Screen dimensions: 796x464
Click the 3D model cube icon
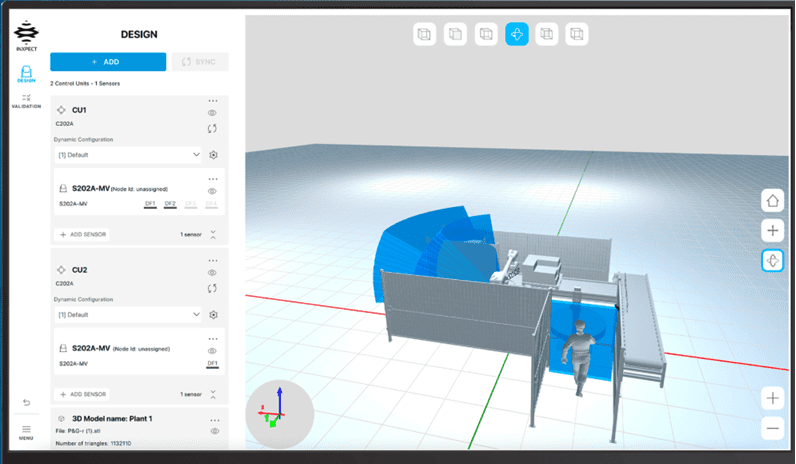pyautogui.click(x=61, y=419)
